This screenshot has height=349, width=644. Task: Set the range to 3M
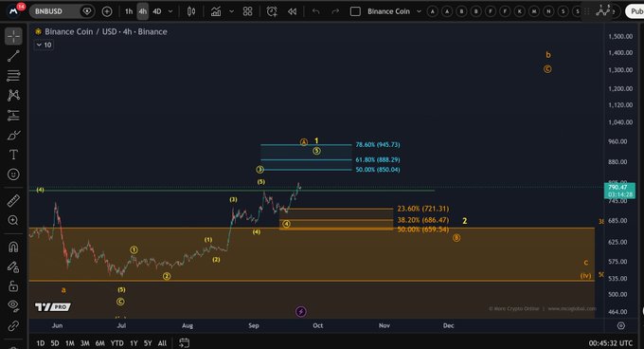click(x=85, y=342)
